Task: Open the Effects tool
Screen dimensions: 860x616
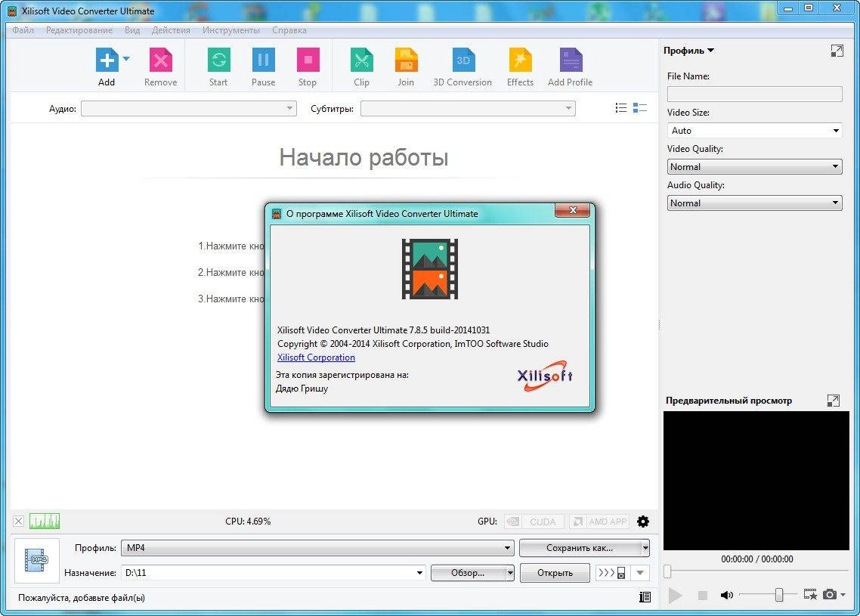Action: coord(520,60)
